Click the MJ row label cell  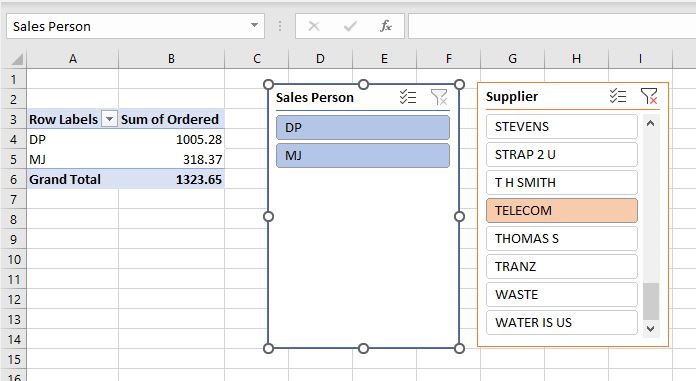73,159
